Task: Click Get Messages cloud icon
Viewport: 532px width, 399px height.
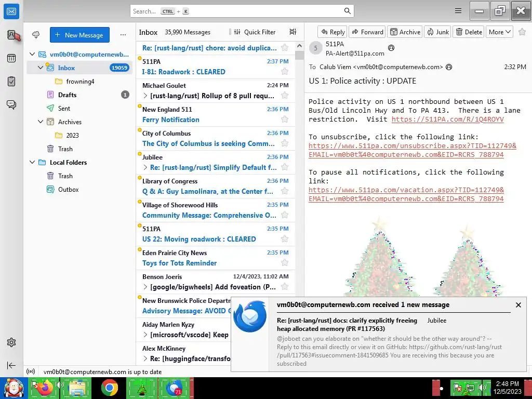Action: tap(36, 35)
